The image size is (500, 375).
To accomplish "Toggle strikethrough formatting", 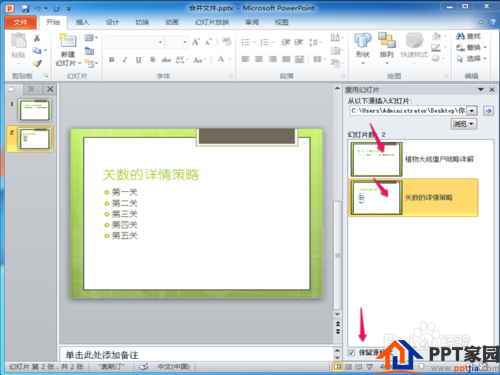I will [x=166, y=60].
